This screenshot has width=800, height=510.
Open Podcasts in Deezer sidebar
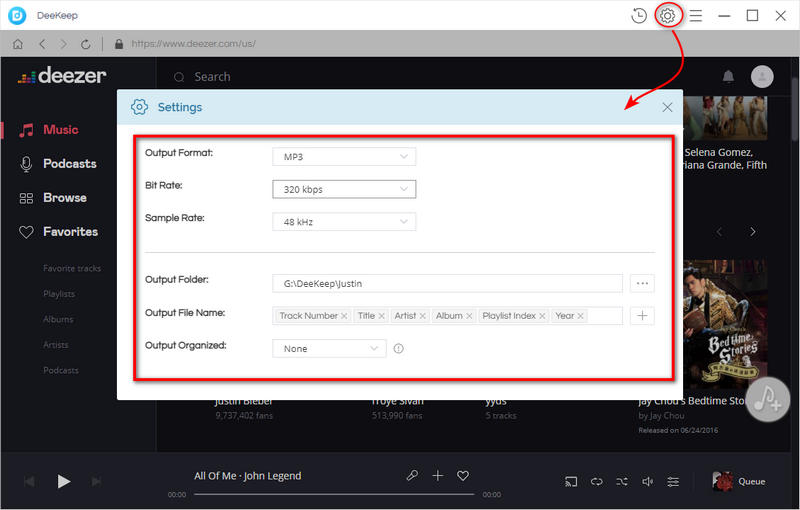(x=58, y=164)
